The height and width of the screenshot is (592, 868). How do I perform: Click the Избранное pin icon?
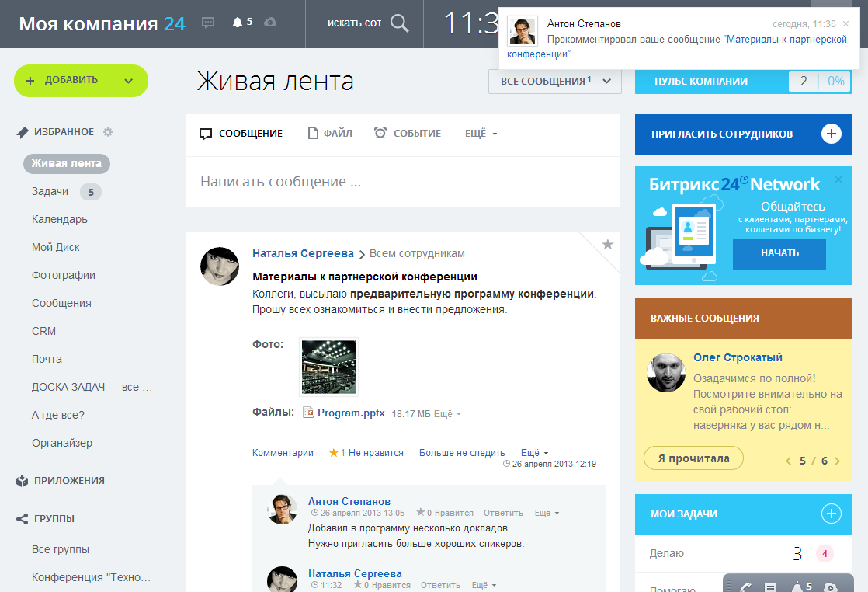click(23, 132)
